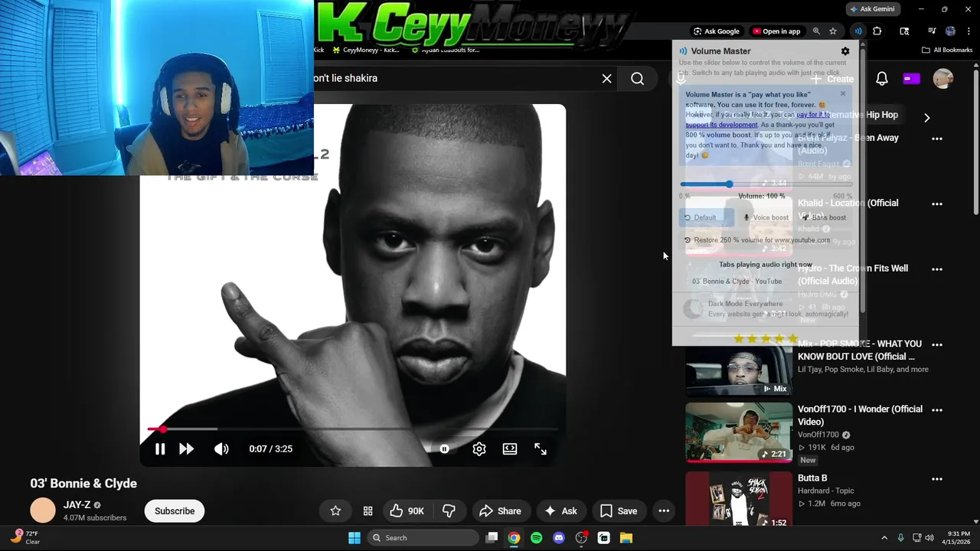Open options for Khalid - Location video
Viewport: 980px width, 551px height.
coord(937,204)
